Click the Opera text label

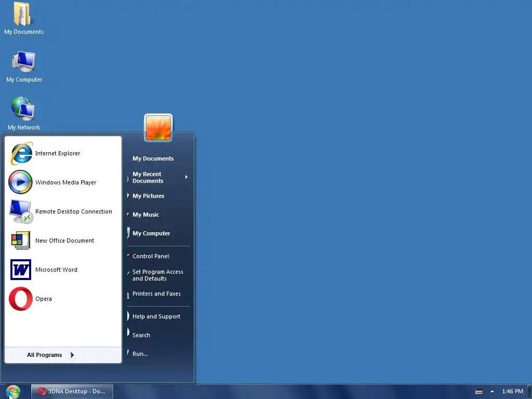coord(44,299)
